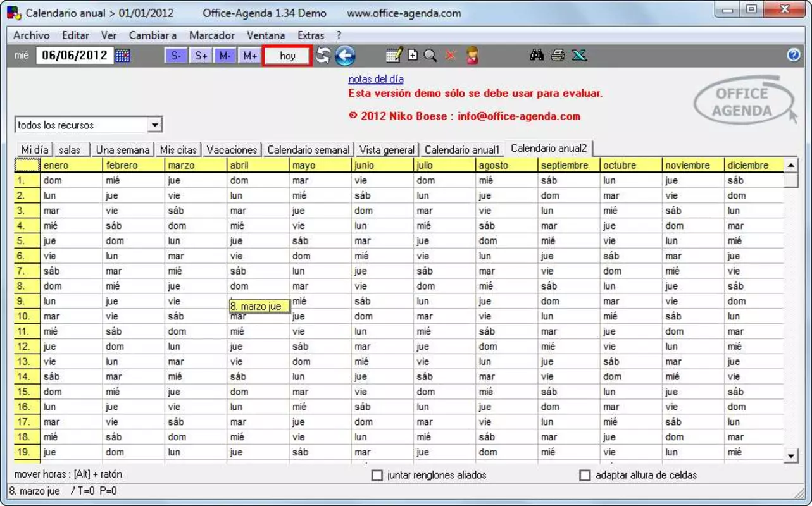Image resolution: width=812 pixels, height=506 pixels.
Task: Open the notas del día link
Action: [x=376, y=79]
